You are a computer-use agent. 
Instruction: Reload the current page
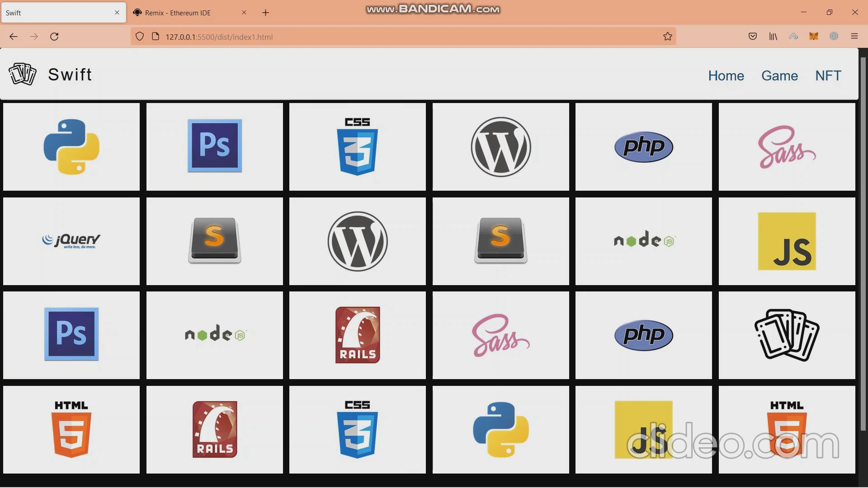point(54,37)
